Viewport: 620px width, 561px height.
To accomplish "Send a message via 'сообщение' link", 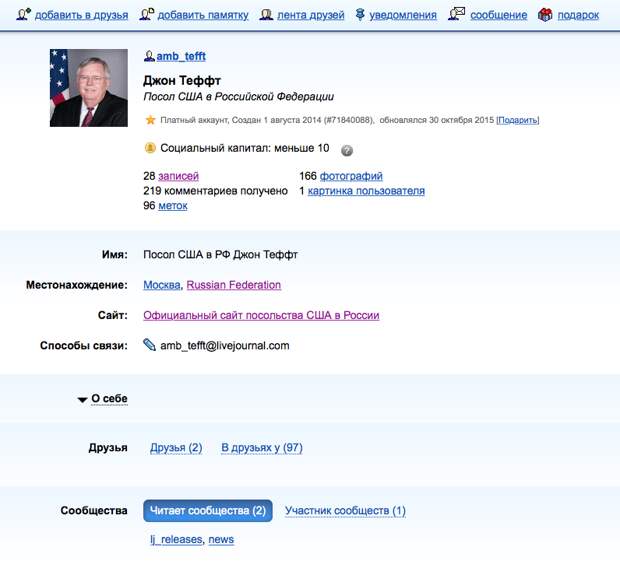I will tap(499, 15).
